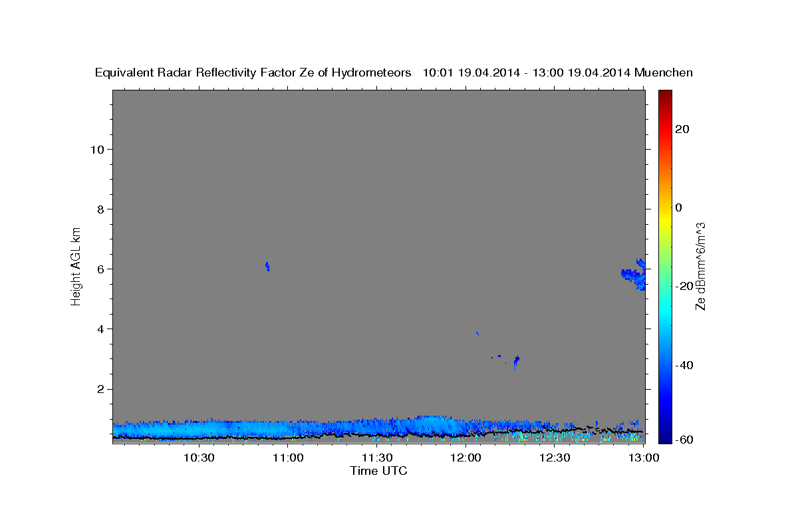Viewport: 798px width, 532px height.
Task: Click the height tick label '8'
Action: click(x=100, y=209)
